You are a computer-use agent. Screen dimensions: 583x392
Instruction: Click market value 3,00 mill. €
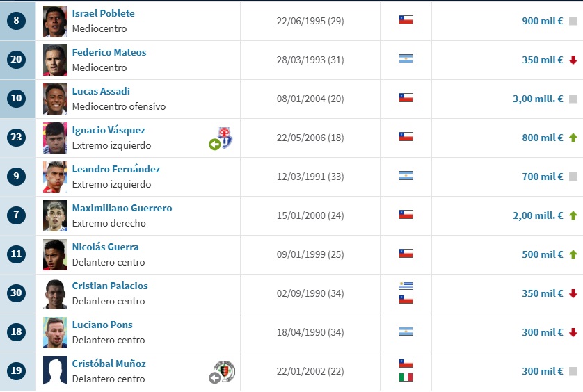(537, 99)
